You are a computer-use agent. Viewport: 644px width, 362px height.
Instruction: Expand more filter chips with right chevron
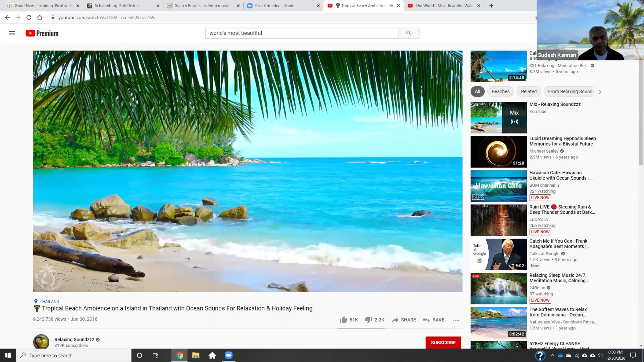click(x=600, y=92)
